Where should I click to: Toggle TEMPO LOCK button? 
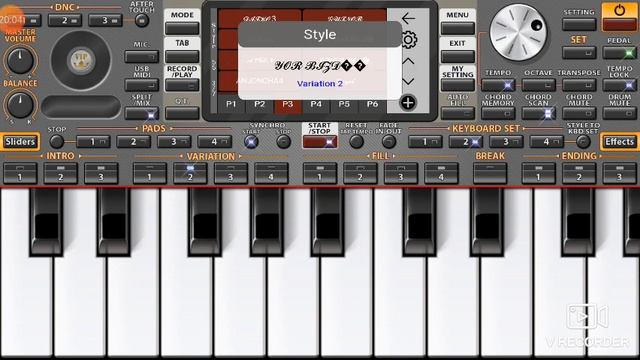click(x=620, y=85)
